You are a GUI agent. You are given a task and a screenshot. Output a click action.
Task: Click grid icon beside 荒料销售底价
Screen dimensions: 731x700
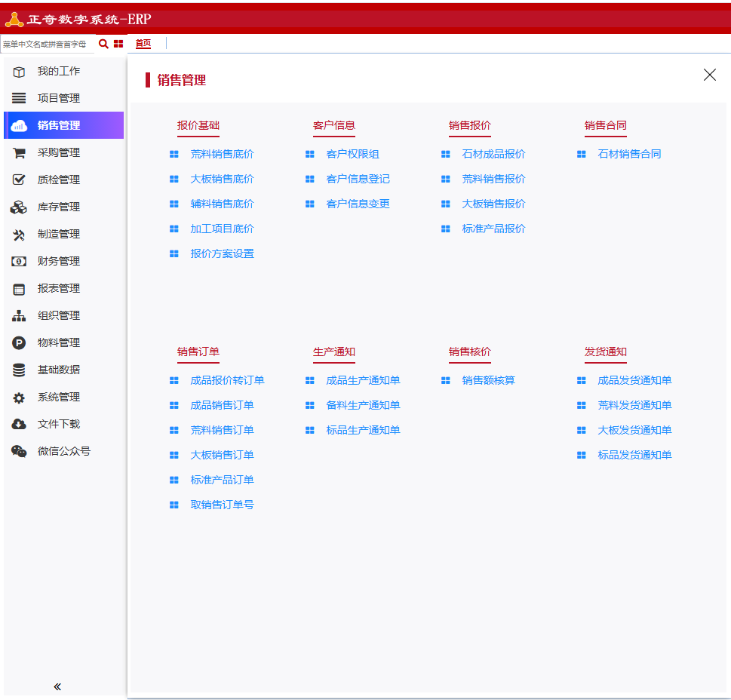pyautogui.click(x=174, y=155)
